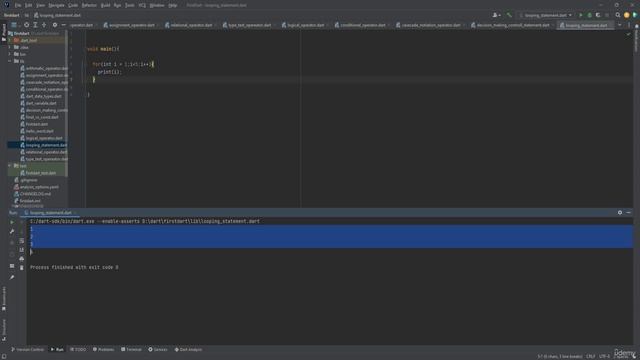The image size is (640, 360).
Task: Open run configuration dropdown looping_statement.dart
Action: coord(546,15)
